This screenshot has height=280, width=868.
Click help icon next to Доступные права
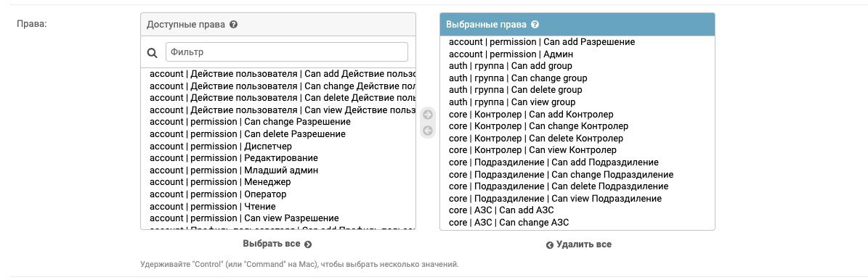234,25
